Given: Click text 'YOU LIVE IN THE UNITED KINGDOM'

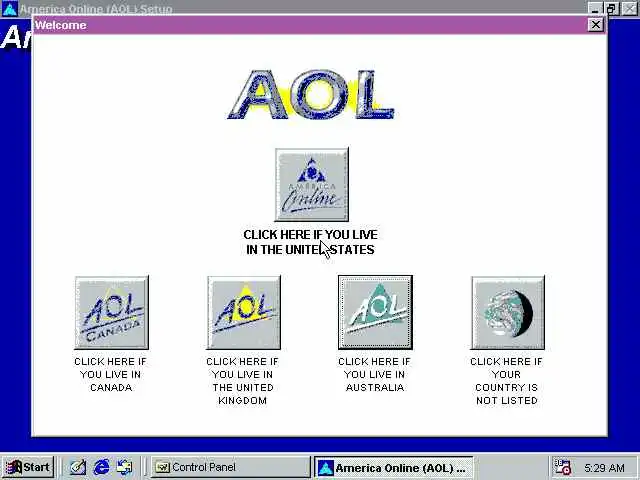Looking at the screenshot, I should 242,387.
